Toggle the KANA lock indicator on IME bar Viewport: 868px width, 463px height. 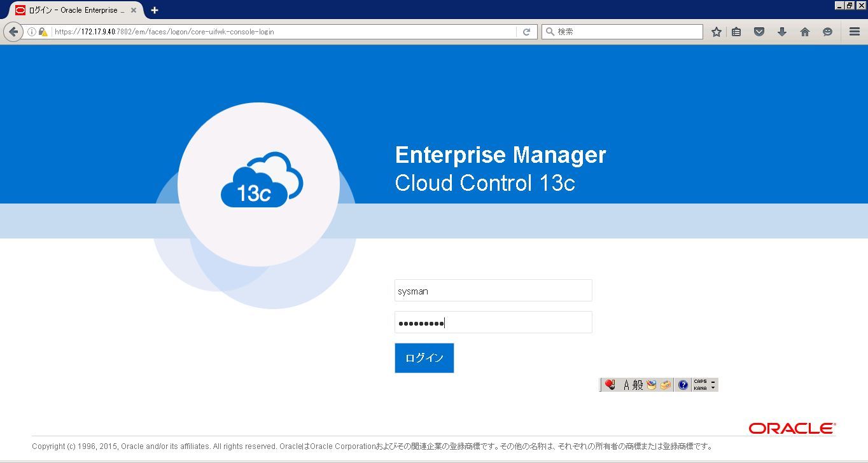click(700, 388)
